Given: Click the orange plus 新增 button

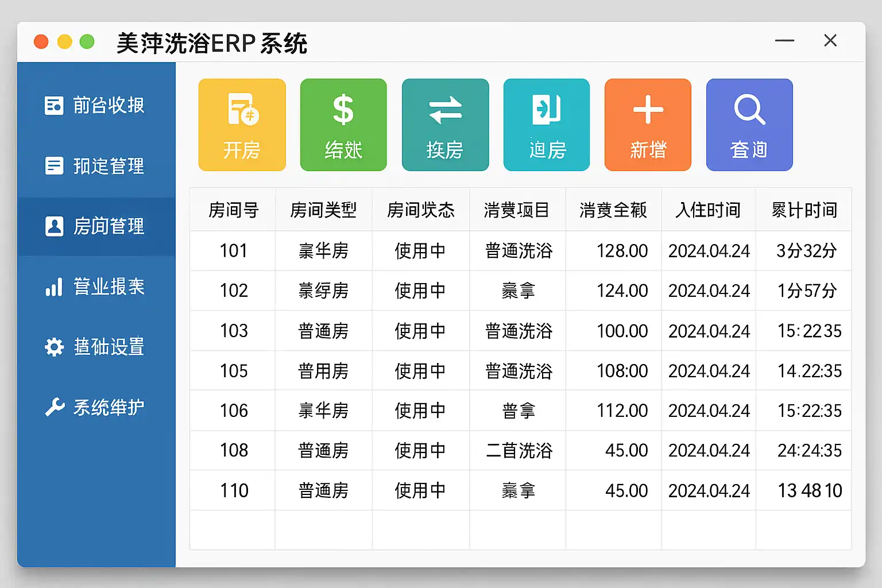Looking at the screenshot, I should 648,125.
